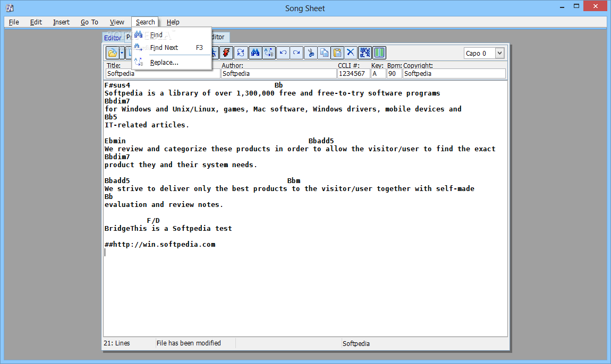This screenshot has width=611, height=364.
Task: Choose Replace... from the Search menu
Action: point(172,62)
